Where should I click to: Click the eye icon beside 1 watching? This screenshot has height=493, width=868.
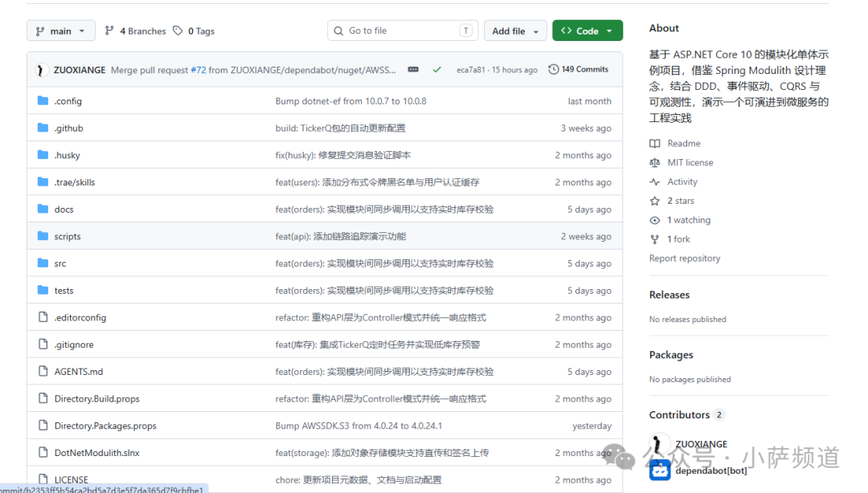tap(655, 220)
